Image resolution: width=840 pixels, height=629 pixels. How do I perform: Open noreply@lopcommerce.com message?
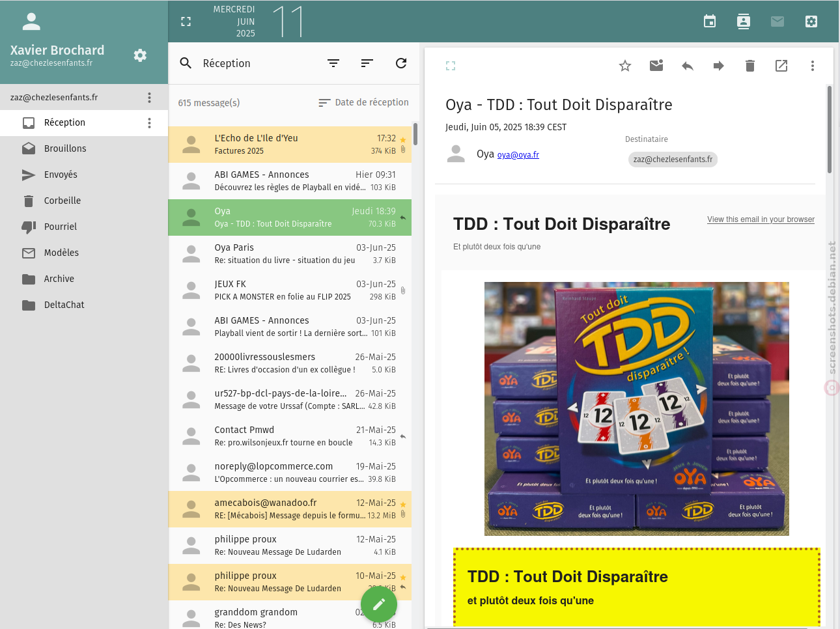(x=290, y=473)
